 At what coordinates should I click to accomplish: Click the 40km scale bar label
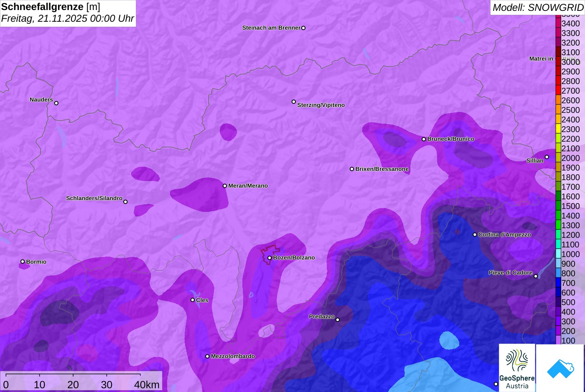coord(147,385)
